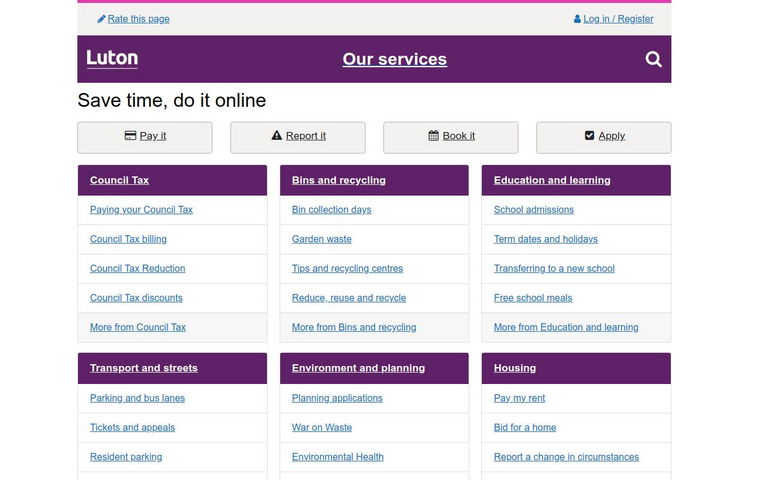Visit Parking and bus lanes
768x480 pixels.
click(137, 398)
